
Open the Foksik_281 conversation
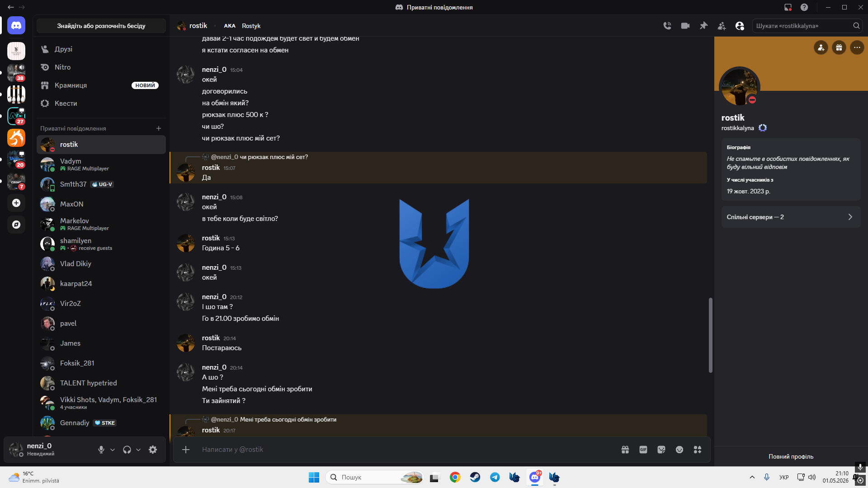tap(101, 363)
